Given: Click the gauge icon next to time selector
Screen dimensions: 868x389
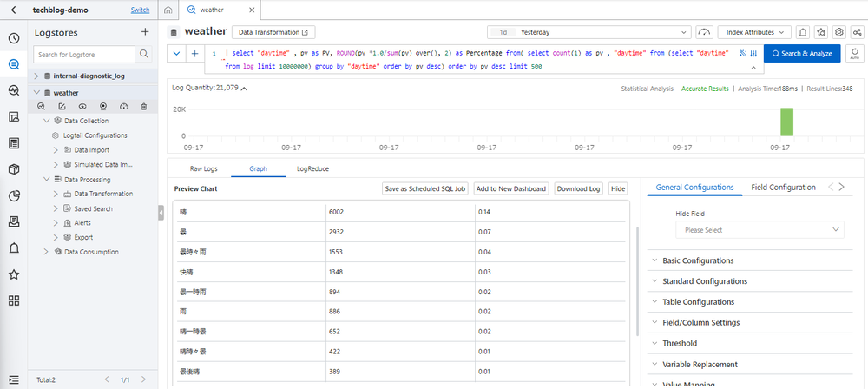Looking at the screenshot, I should [x=704, y=32].
